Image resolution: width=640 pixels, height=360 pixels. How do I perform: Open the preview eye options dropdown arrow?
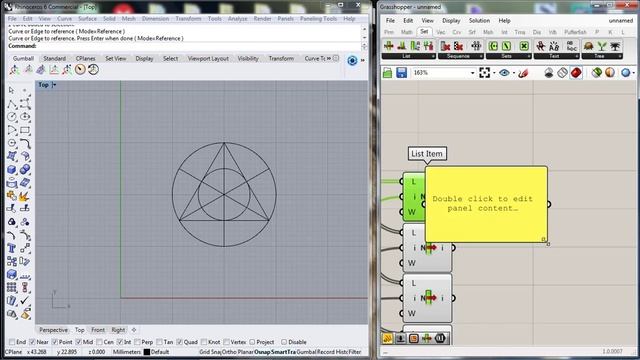pyautogui.click(x=513, y=73)
